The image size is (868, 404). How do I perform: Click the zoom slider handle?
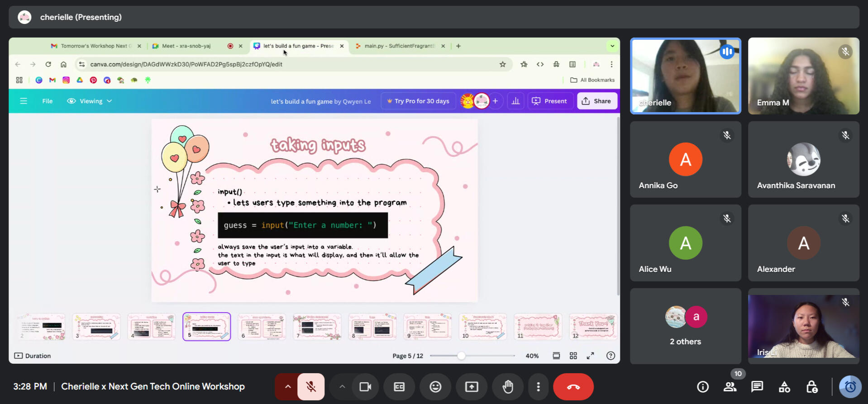(461, 356)
